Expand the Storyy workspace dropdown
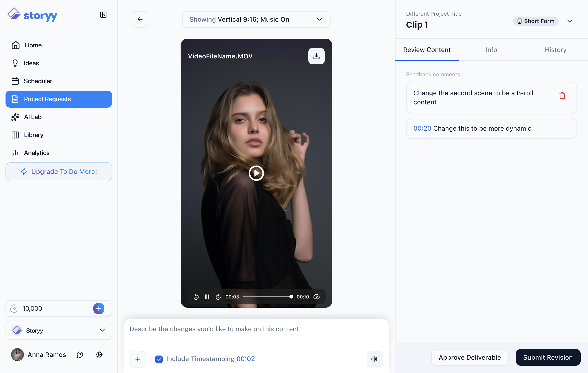 pyautogui.click(x=59, y=330)
